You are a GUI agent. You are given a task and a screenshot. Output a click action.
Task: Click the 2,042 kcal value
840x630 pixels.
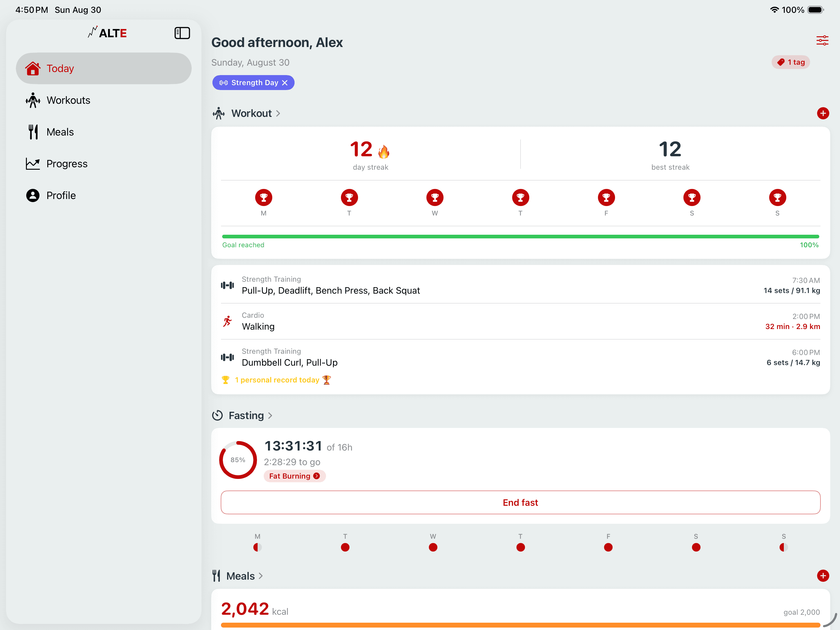[245, 609]
